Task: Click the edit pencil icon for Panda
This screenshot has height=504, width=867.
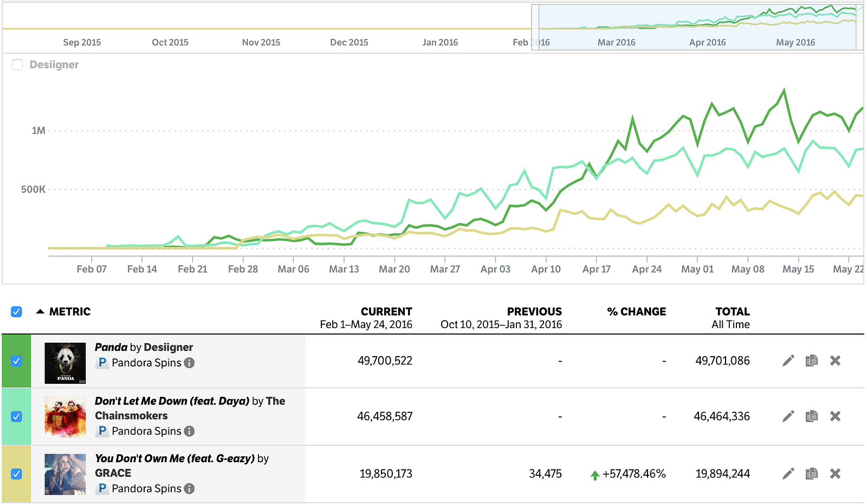Action: tap(788, 361)
